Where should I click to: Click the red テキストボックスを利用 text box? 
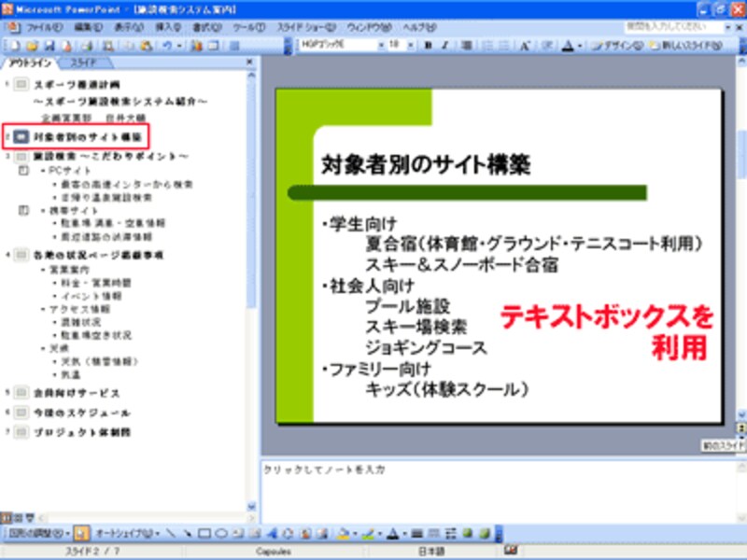607,332
